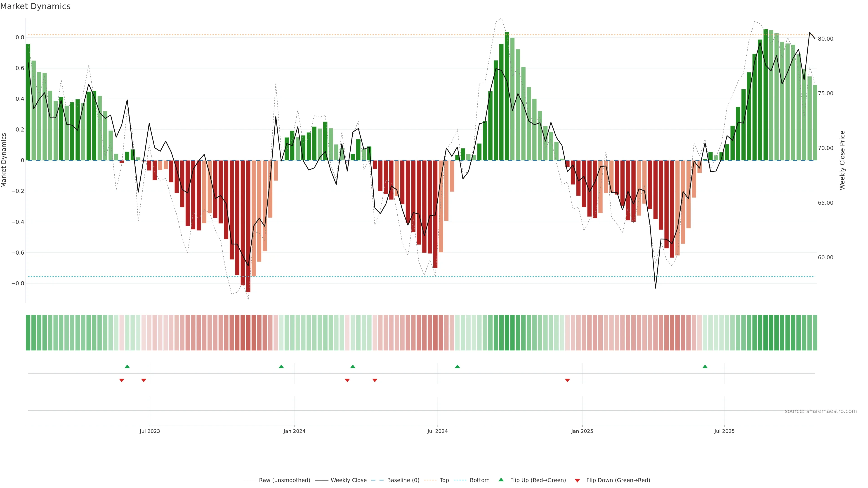Click the leftmost red flip-down marker

(122, 380)
